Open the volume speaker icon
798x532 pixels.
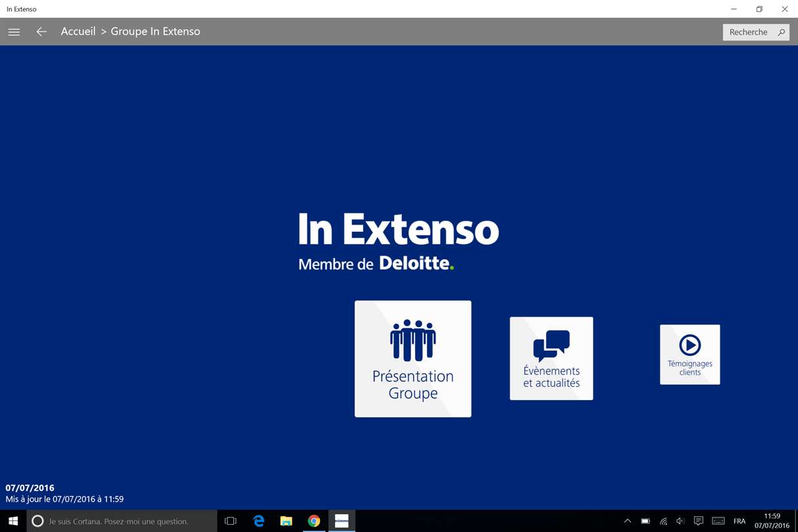pyautogui.click(x=680, y=521)
